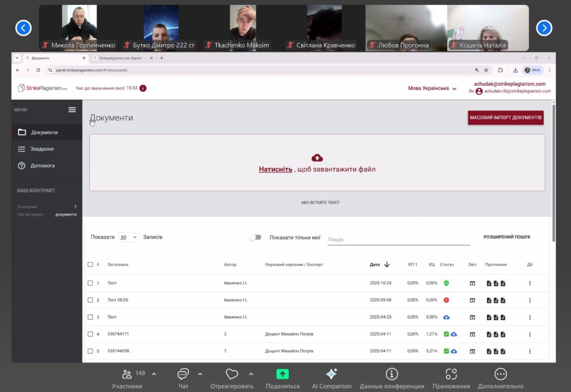Expand the records-per-page dropdown showing 30
Image resolution: width=571 pixels, height=392 pixels.
coord(128,238)
